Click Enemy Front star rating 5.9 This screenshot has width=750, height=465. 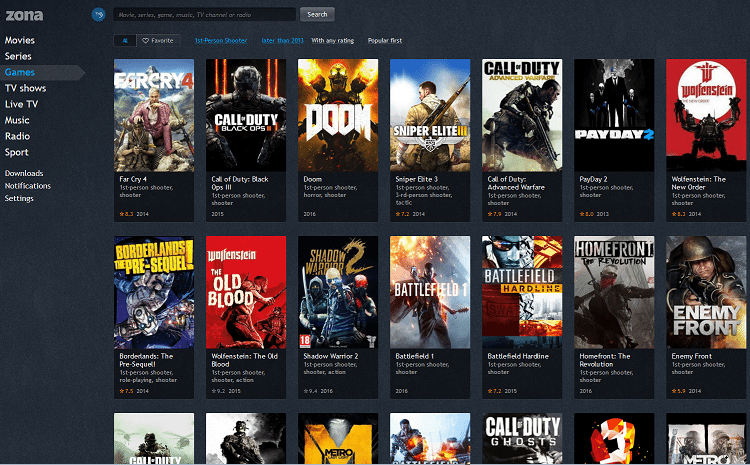(678, 391)
